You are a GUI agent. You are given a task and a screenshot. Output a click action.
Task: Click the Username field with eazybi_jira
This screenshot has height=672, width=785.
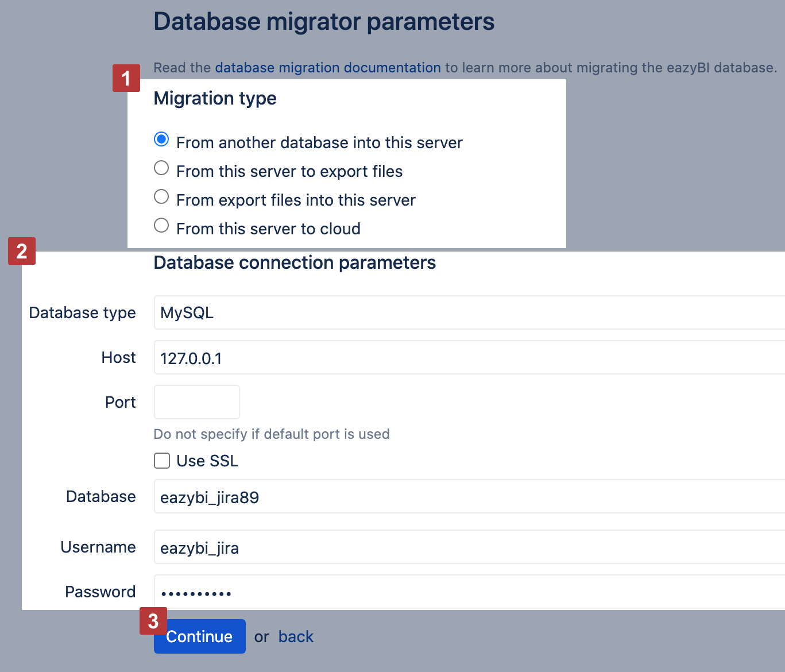(469, 547)
